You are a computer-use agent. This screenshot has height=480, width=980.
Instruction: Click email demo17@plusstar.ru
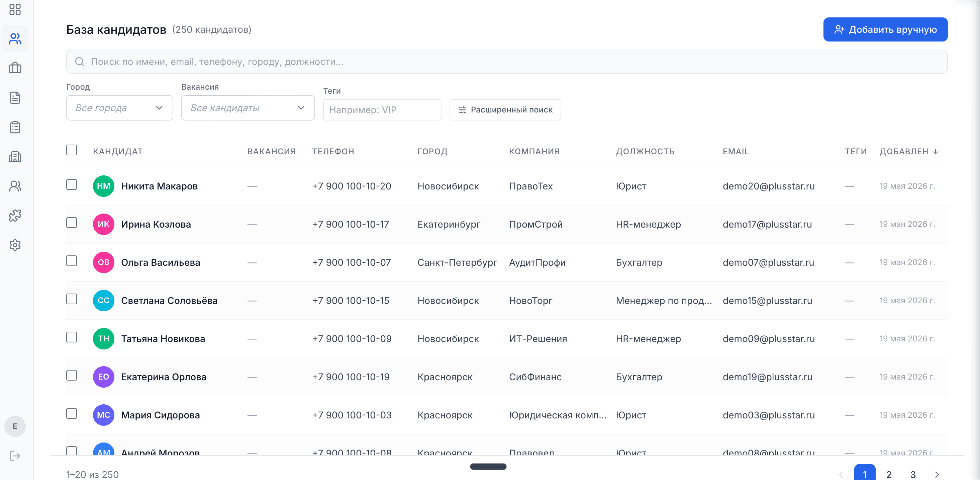767,224
